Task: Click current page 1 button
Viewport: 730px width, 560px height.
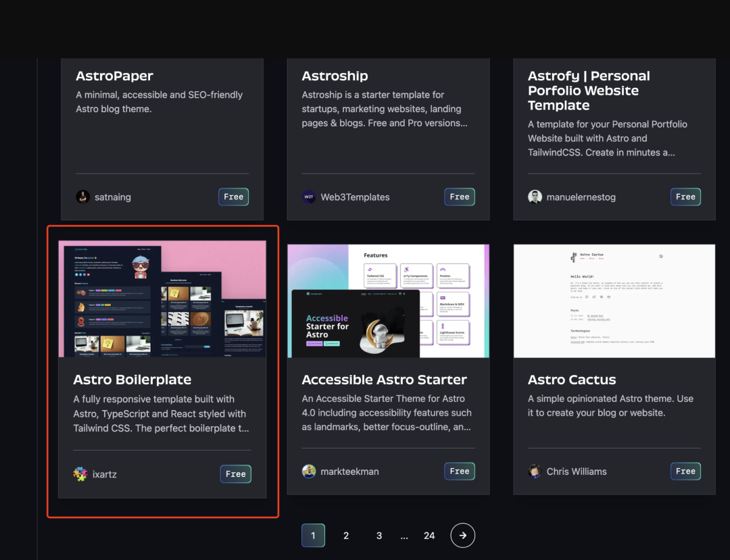Action: point(313,536)
